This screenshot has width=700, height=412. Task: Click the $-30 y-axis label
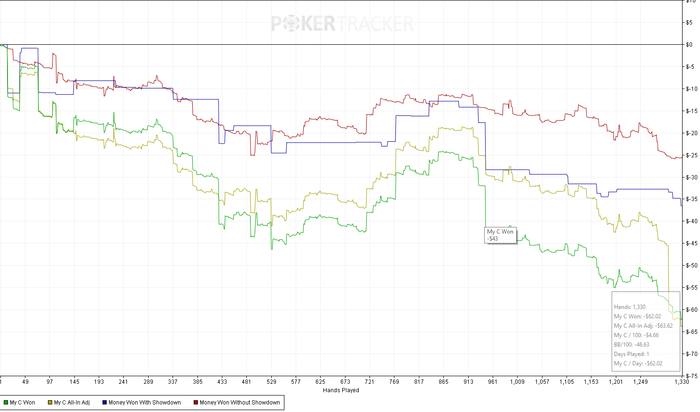(690, 177)
